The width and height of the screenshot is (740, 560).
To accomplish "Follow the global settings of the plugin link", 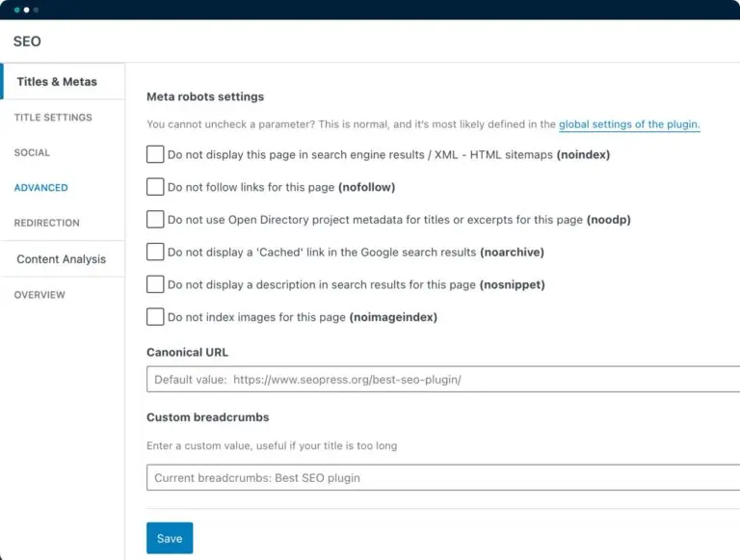I will 629,124.
